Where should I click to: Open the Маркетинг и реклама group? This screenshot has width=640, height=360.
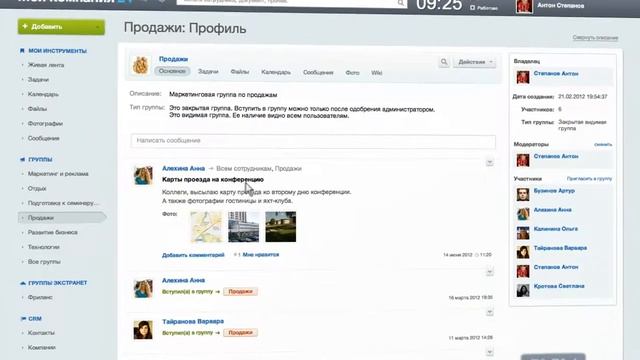(58, 174)
